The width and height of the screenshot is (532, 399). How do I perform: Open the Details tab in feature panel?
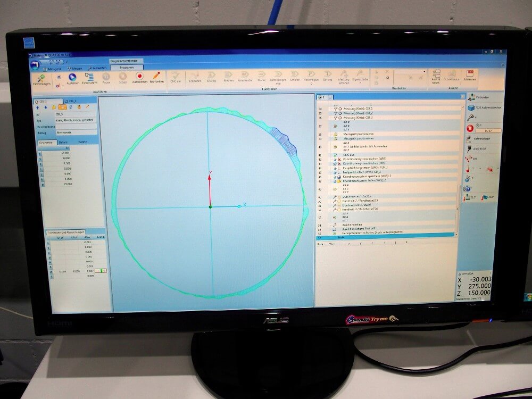63,142
